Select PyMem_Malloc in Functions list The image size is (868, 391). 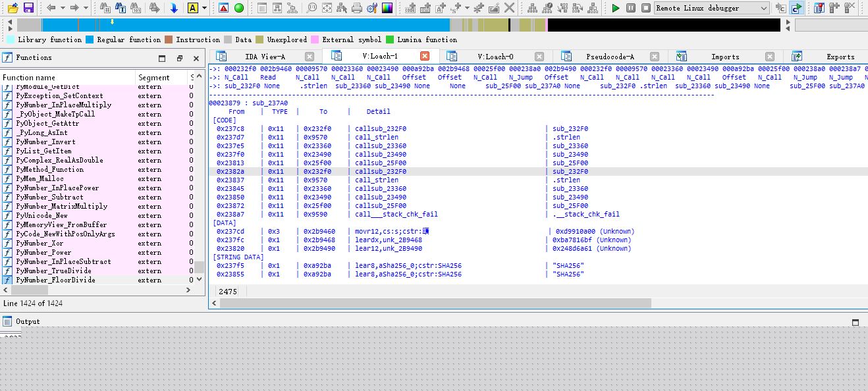97,178
